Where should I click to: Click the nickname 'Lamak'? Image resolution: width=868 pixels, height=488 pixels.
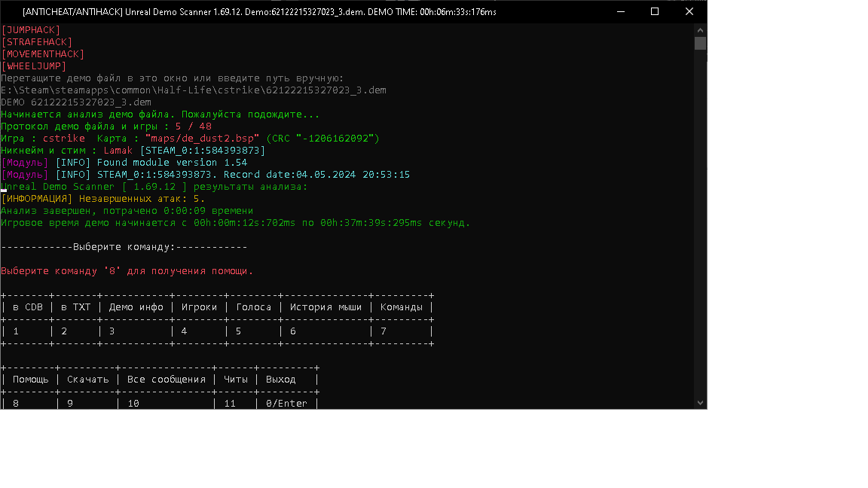tap(118, 151)
